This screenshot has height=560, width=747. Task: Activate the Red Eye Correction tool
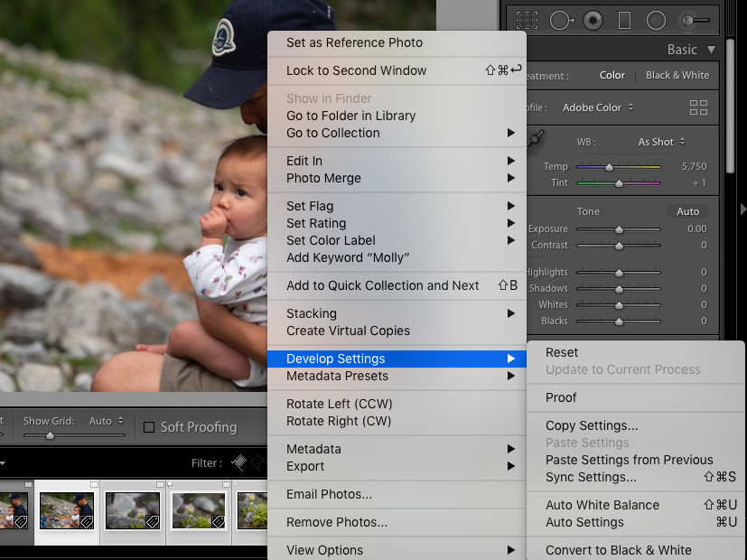(x=593, y=20)
